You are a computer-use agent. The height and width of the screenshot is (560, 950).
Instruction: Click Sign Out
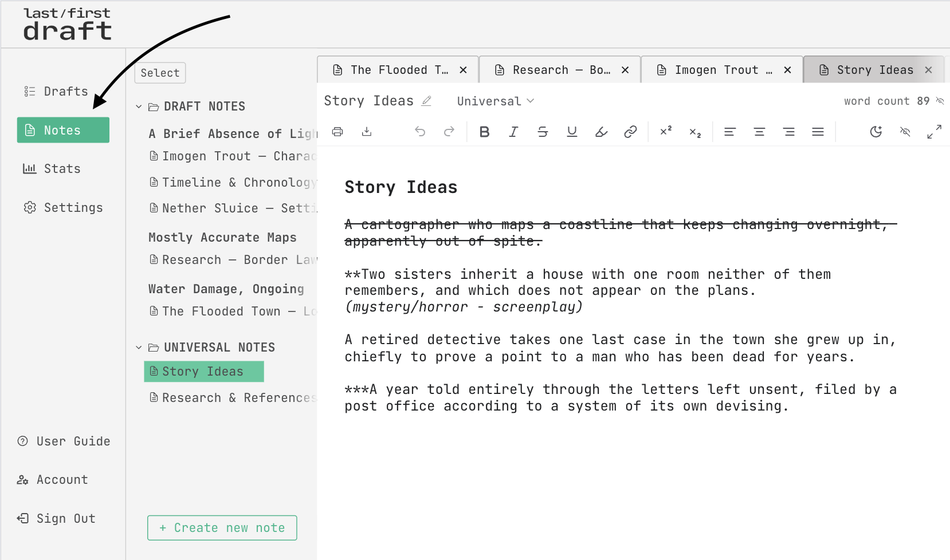coord(56,519)
